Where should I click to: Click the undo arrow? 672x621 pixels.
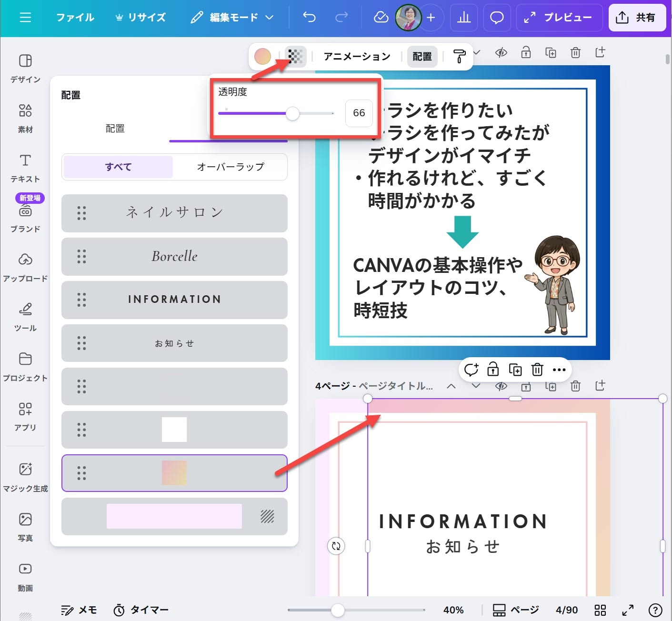tap(310, 18)
